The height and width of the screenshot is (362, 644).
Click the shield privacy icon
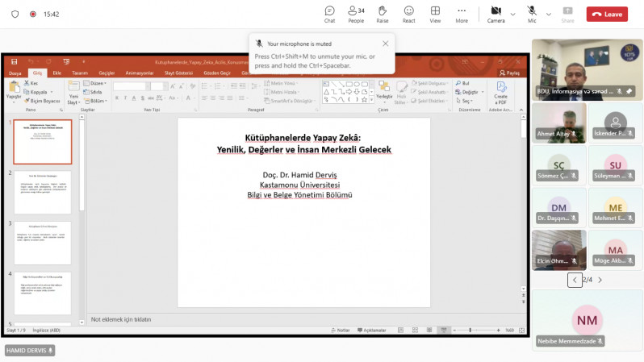click(x=15, y=15)
